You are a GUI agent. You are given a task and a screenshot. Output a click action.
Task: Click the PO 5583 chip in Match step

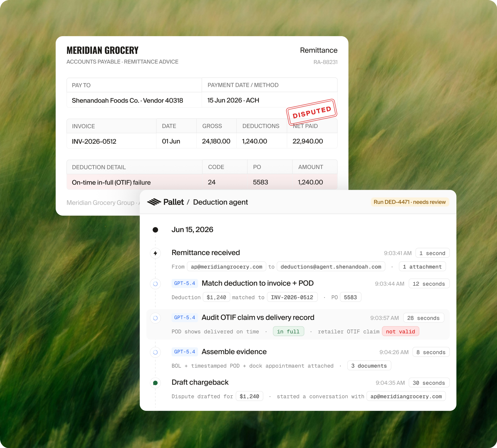click(350, 297)
